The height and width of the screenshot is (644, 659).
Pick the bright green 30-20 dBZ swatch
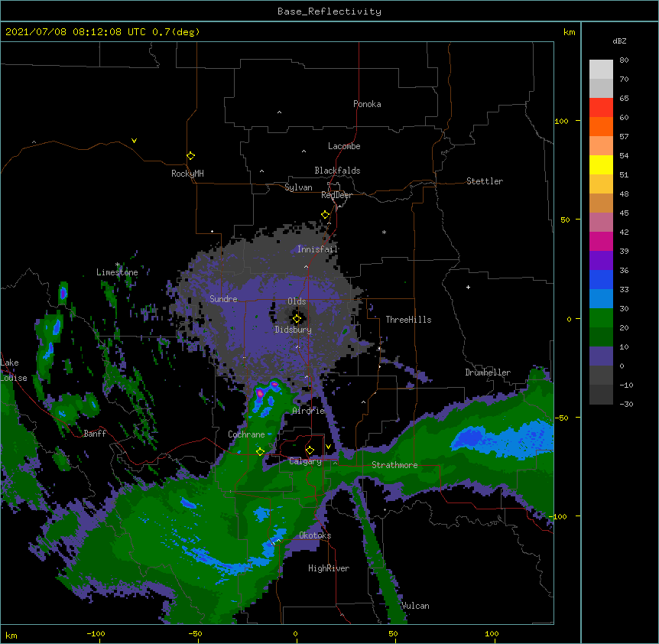[x=601, y=318]
